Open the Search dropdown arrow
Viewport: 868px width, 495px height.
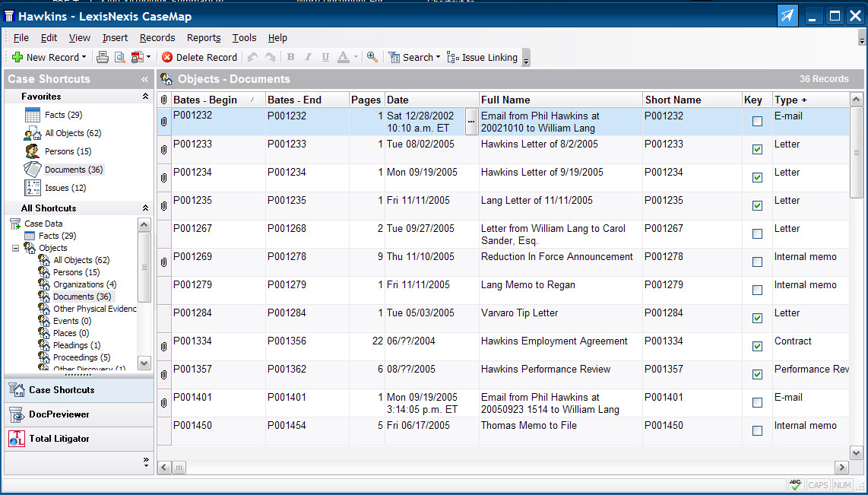[x=438, y=57]
